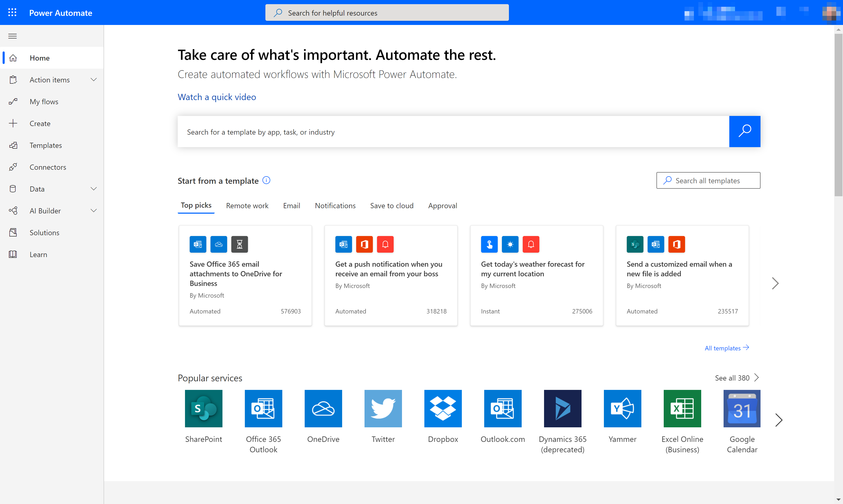The image size is (843, 504).
Task: Click the Dropbox service icon
Action: (x=443, y=409)
